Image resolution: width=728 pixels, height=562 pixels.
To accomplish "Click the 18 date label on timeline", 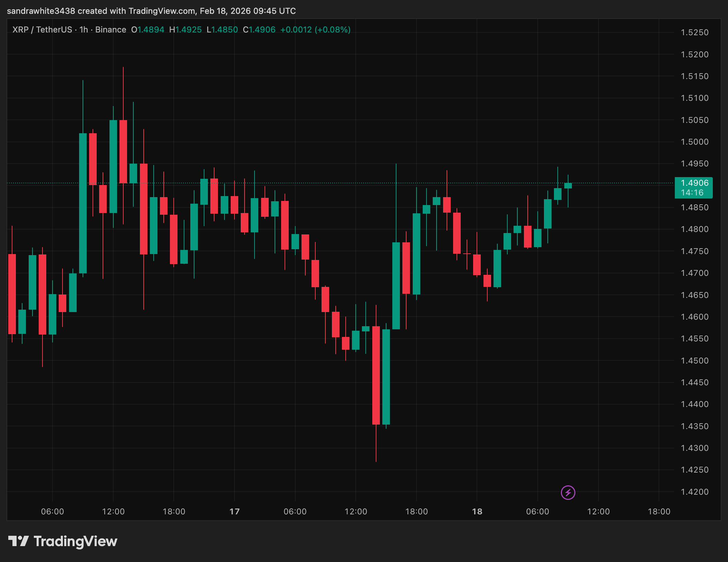I will (478, 512).
